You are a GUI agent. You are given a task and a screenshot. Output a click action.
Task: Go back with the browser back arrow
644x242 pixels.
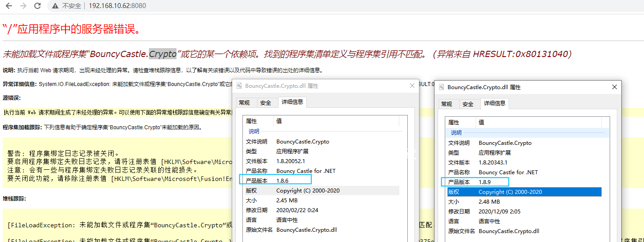coord(9,6)
